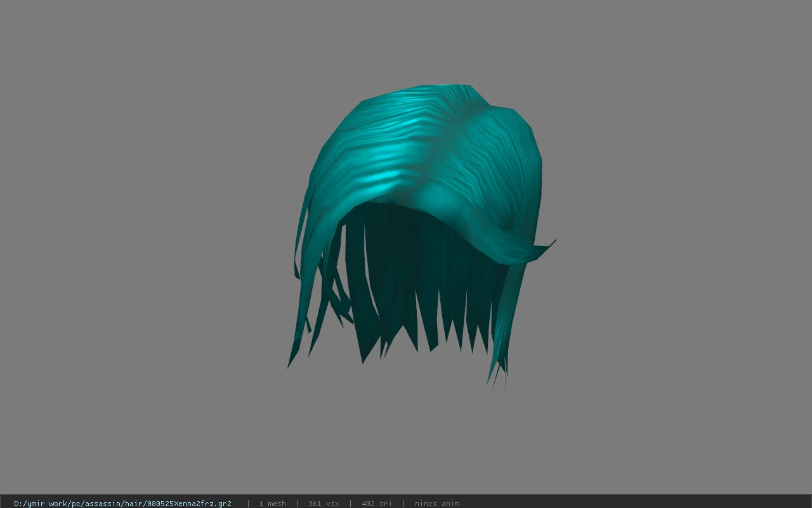Click the '1 mesh' status entry
The width and height of the screenshot is (812, 508).
[x=273, y=504]
